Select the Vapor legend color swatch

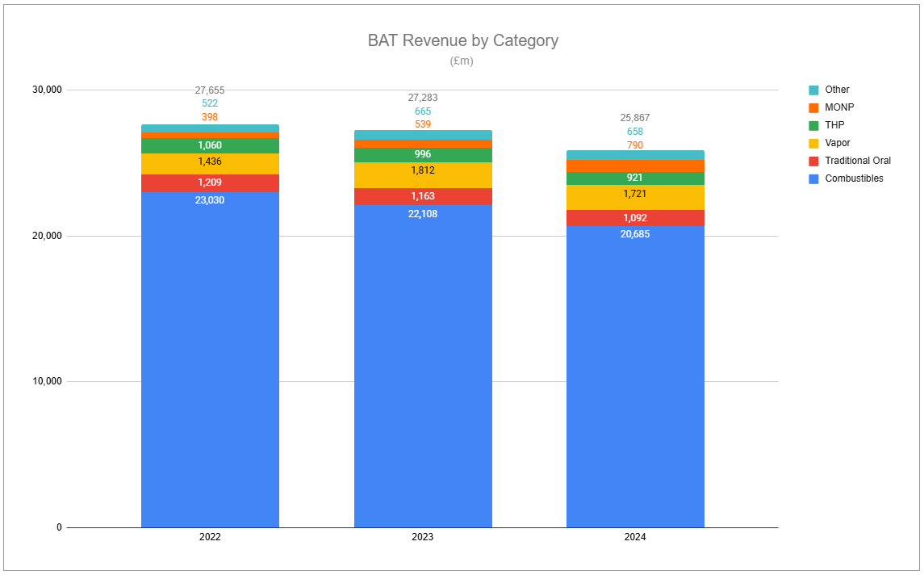(x=813, y=143)
